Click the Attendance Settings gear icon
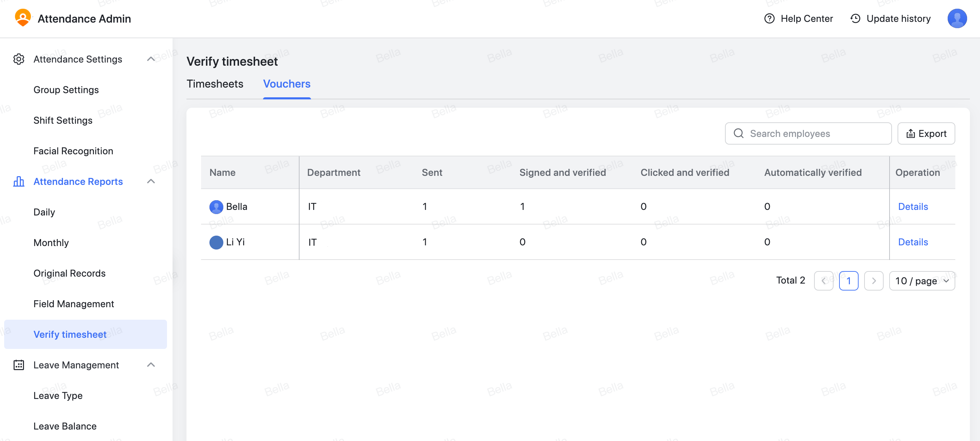This screenshot has width=980, height=441. 19,59
